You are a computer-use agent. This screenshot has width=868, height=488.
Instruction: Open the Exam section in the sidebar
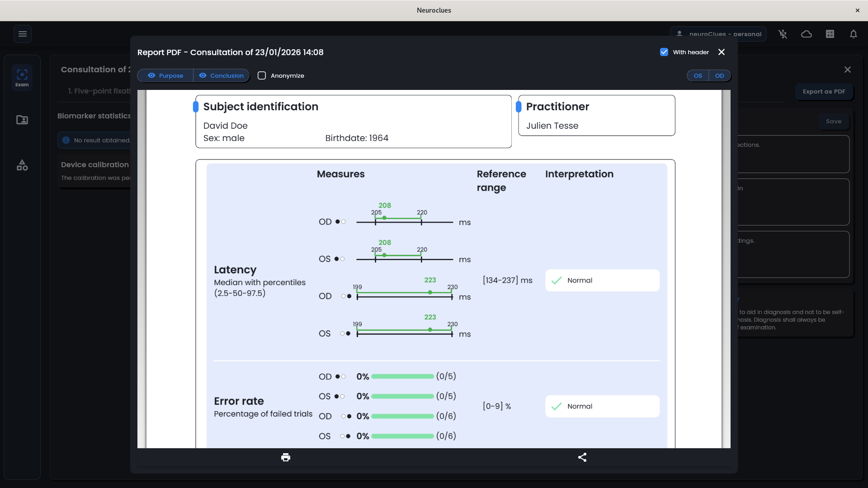(22, 78)
